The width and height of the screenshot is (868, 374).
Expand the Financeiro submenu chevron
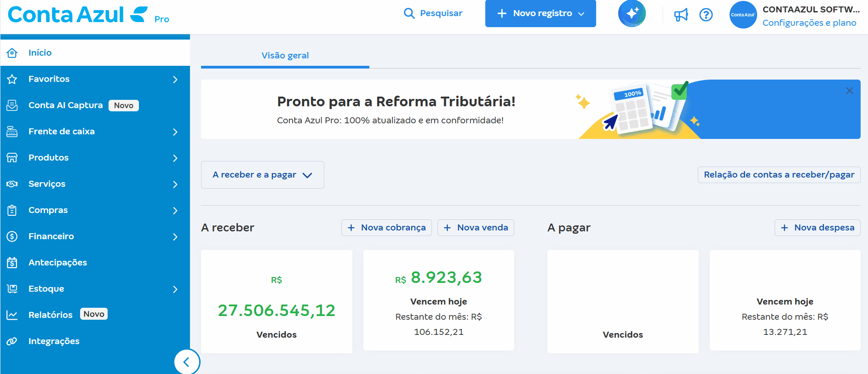click(x=175, y=237)
